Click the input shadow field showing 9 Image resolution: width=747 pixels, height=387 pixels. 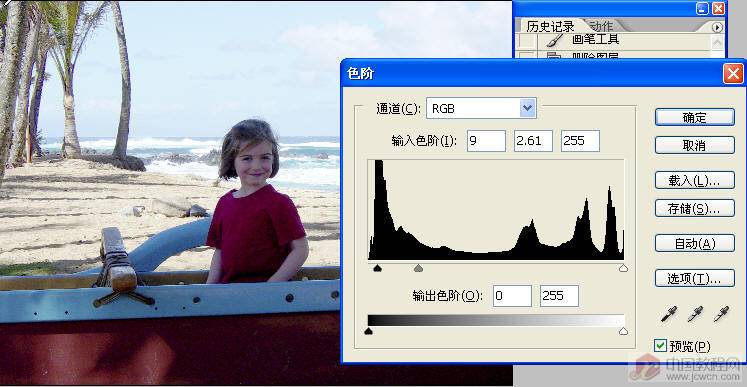[x=486, y=141]
